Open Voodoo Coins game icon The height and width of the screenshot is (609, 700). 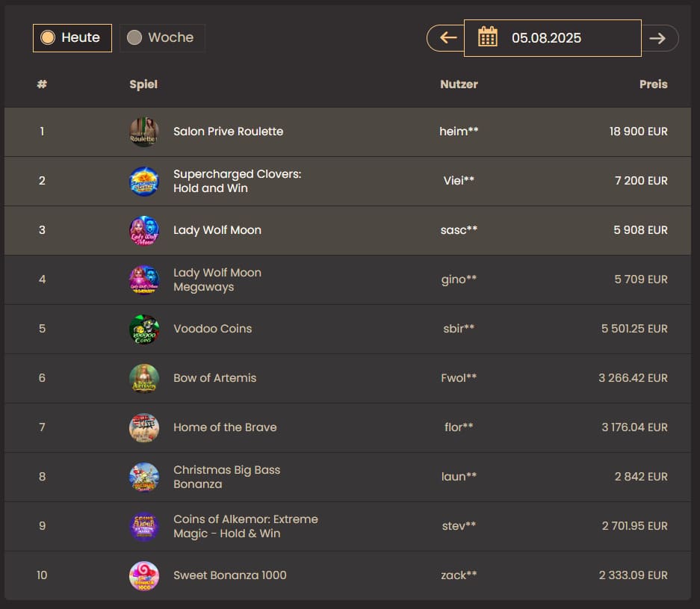tap(143, 329)
